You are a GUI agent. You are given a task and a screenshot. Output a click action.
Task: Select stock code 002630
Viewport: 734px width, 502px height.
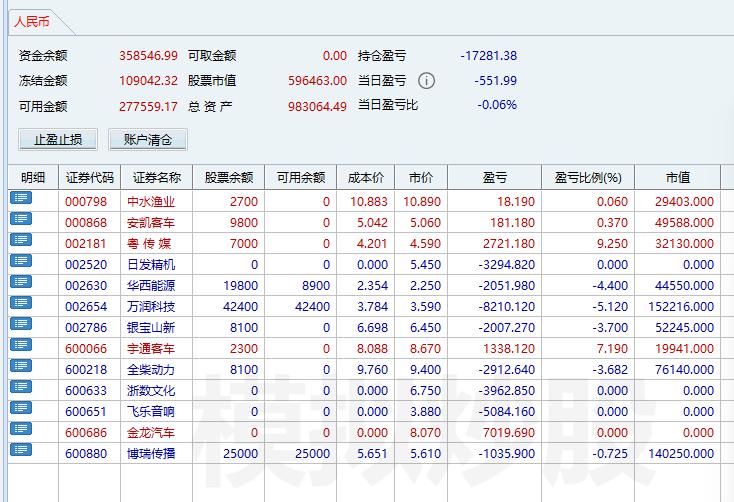point(86,286)
